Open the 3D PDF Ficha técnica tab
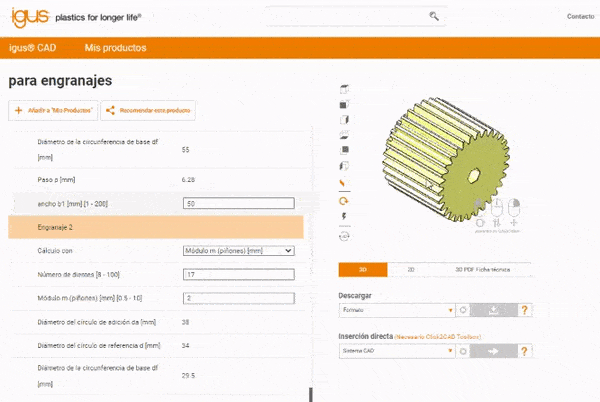Image resolution: width=600 pixels, height=402 pixels. tap(482, 270)
